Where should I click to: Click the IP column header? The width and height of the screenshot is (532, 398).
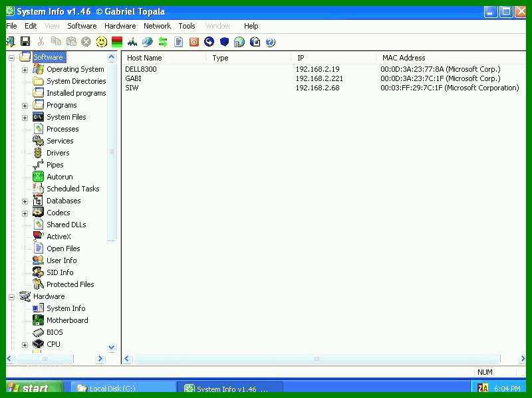(334, 58)
